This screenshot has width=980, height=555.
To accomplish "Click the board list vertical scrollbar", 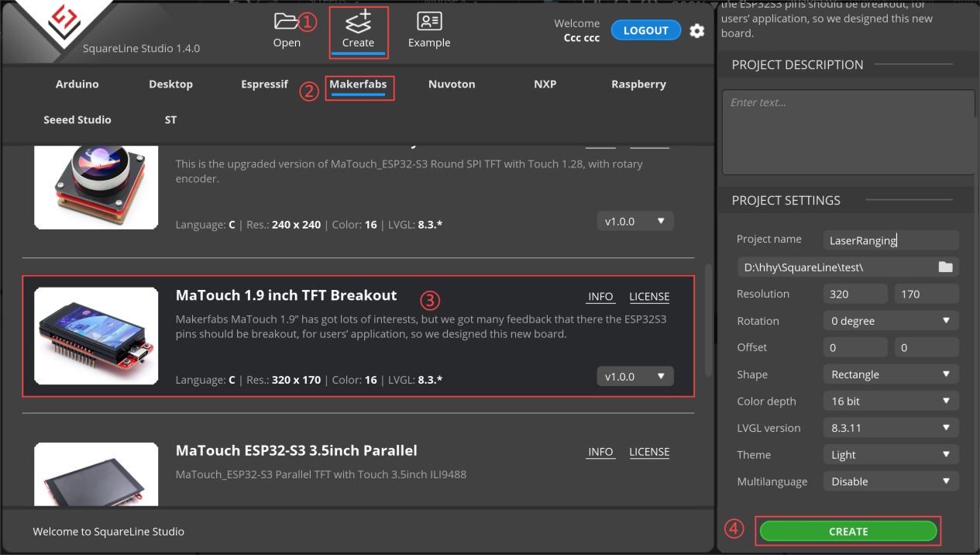I will point(707,321).
